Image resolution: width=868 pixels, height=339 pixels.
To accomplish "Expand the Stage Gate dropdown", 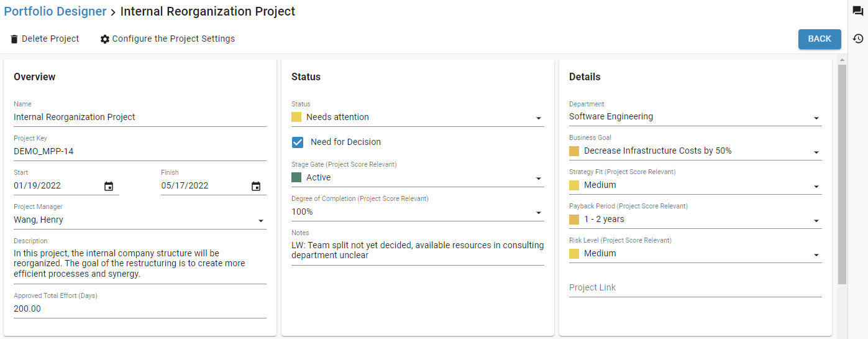I will tap(418, 177).
